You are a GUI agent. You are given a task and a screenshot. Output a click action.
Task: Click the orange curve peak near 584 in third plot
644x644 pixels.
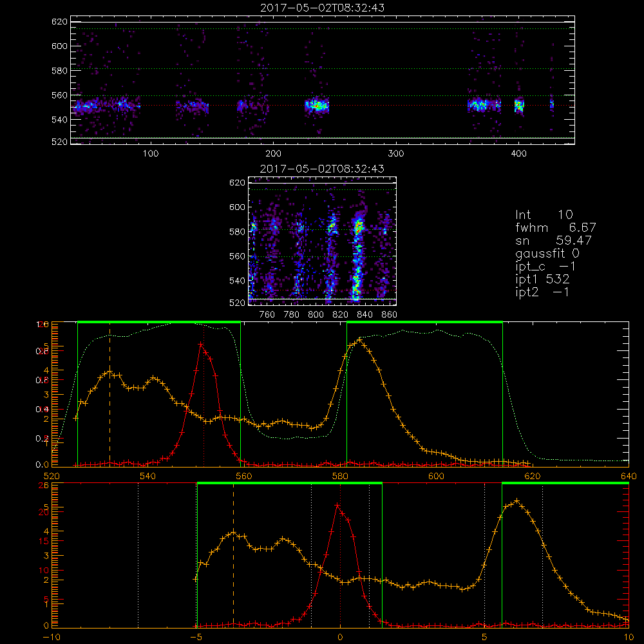tap(360, 339)
